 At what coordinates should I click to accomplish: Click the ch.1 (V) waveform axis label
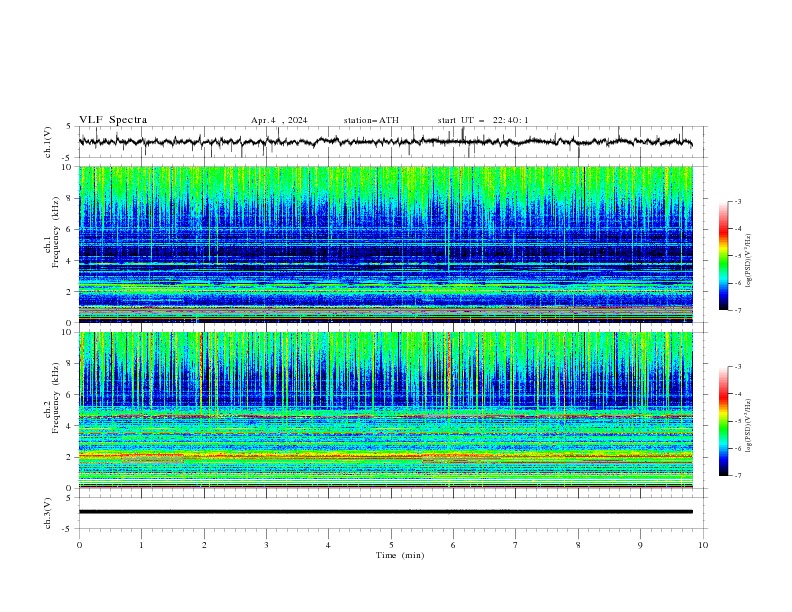(48, 142)
